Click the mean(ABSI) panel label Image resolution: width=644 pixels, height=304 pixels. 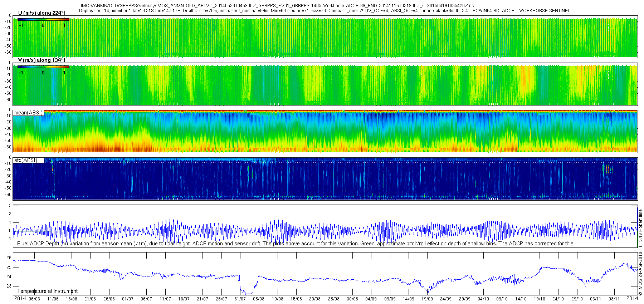pyautogui.click(x=28, y=113)
